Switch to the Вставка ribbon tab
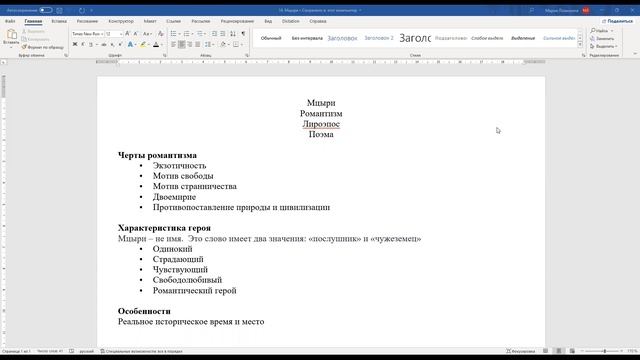Screen dimensions: 640x360 click(x=59, y=21)
